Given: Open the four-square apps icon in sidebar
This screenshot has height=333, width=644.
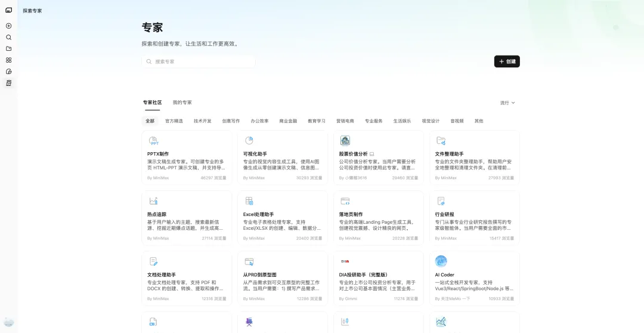Looking at the screenshot, I should point(8,60).
